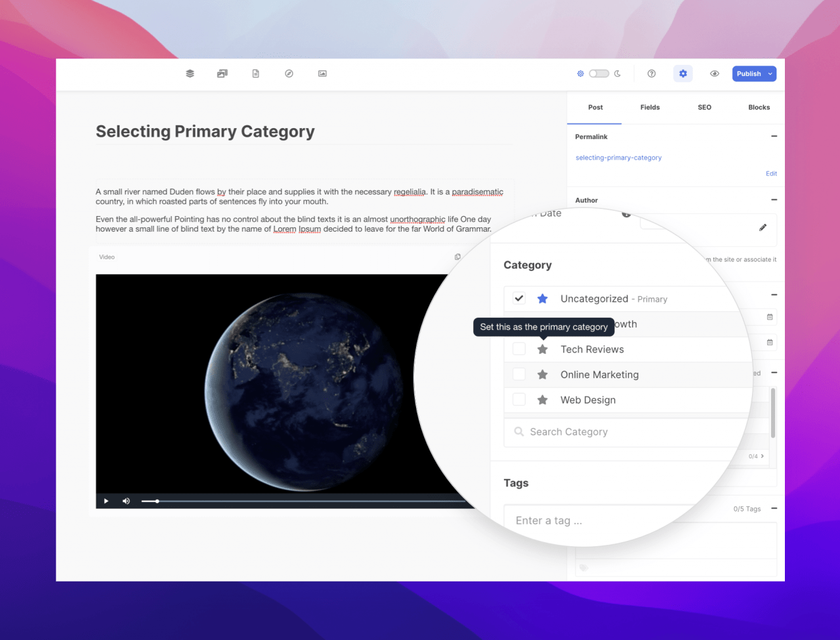840x640 pixels.
Task: Open the media gallery toolbar icon
Action: click(222, 74)
